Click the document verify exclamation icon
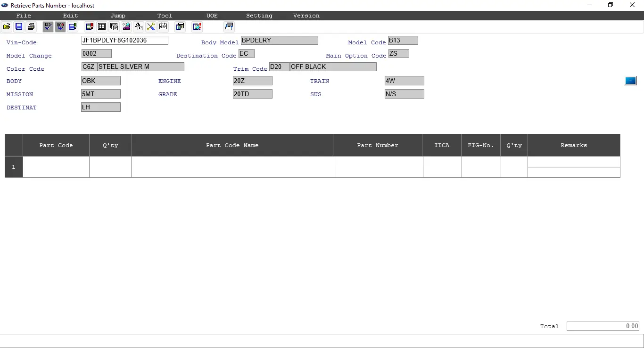This screenshot has width=644, height=348. (x=197, y=26)
